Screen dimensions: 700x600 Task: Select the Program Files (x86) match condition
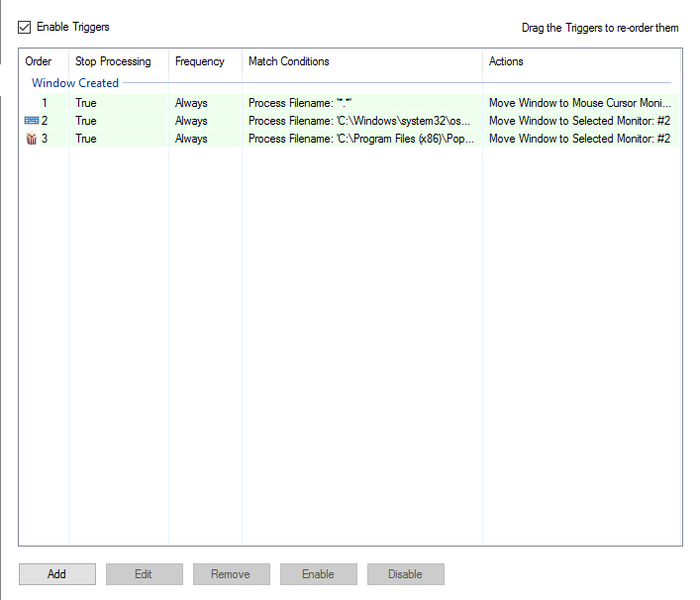(x=360, y=139)
